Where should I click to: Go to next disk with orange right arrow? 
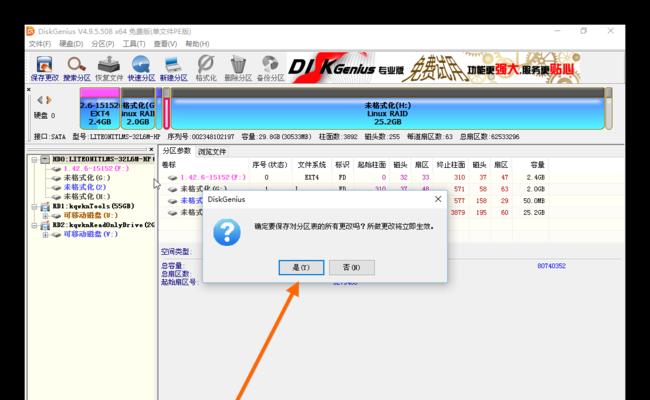click(x=49, y=100)
